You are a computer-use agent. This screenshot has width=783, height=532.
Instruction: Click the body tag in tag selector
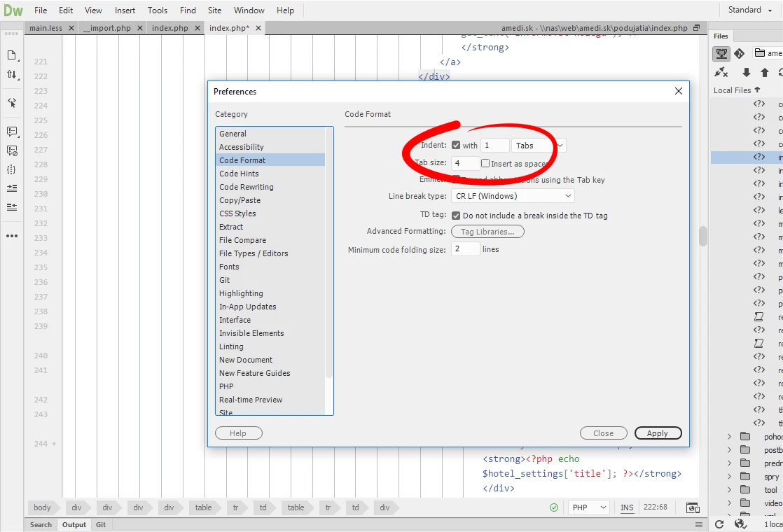tap(42, 507)
